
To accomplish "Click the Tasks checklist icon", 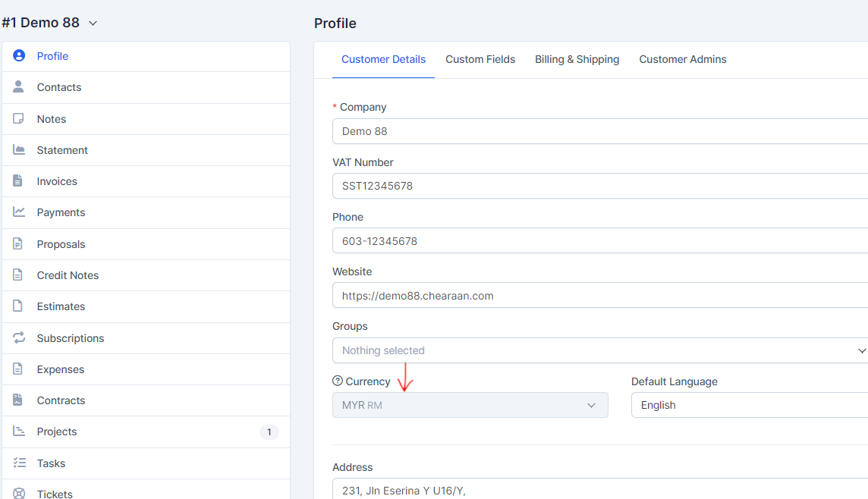I will (x=19, y=463).
